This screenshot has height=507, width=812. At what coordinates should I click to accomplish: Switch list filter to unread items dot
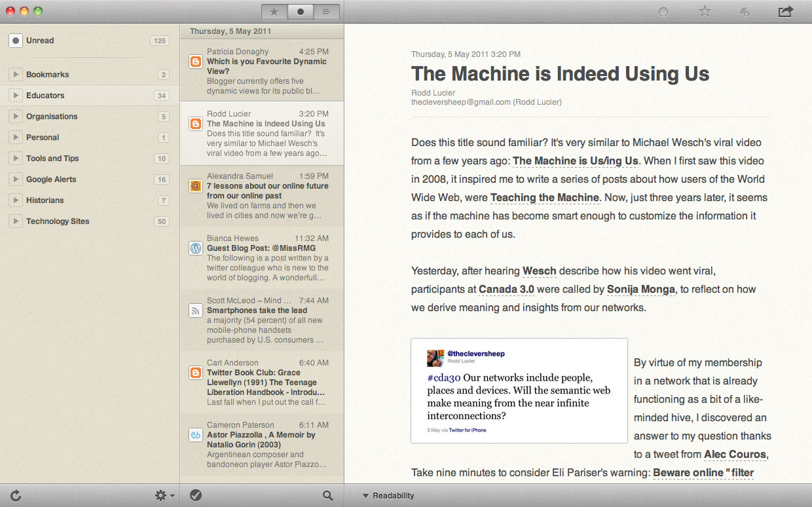pos(301,12)
